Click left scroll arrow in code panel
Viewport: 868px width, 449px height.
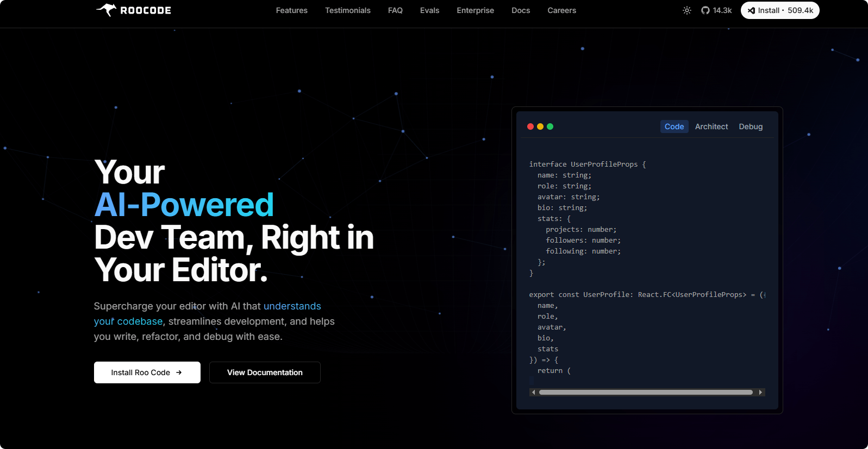(534, 392)
